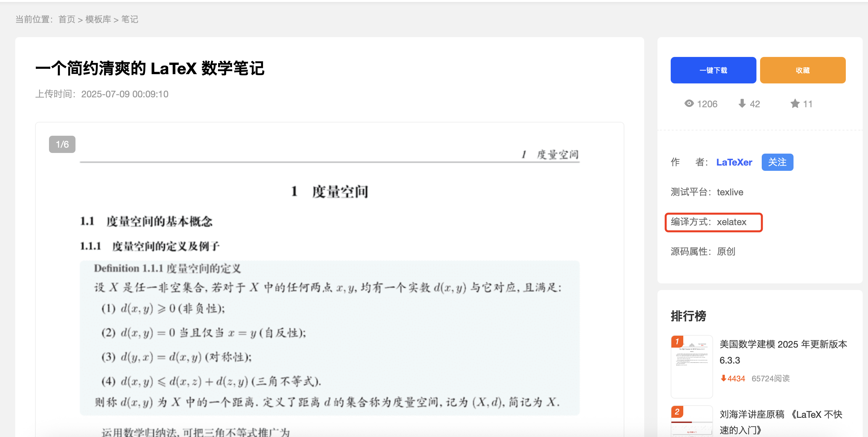868x437 pixels.
Task: Click the 1/6 page indicator badge
Action: click(62, 144)
